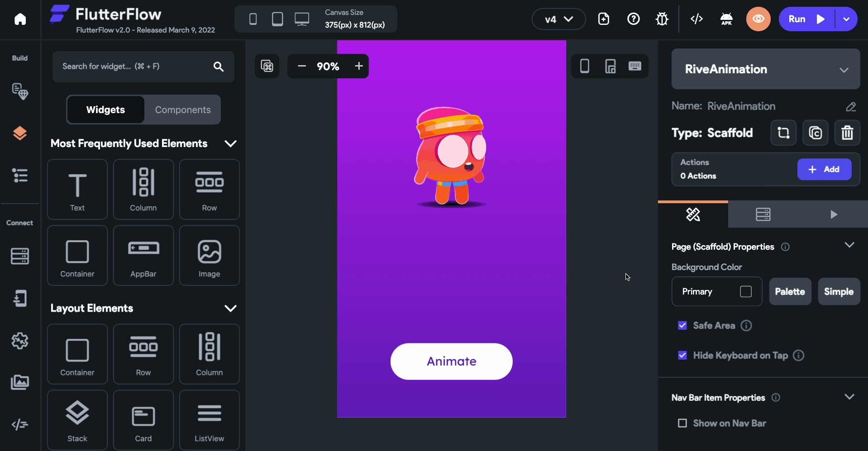Open the settings gear in left sidebar
Screen dimensions: 868x451
click(x=20, y=341)
